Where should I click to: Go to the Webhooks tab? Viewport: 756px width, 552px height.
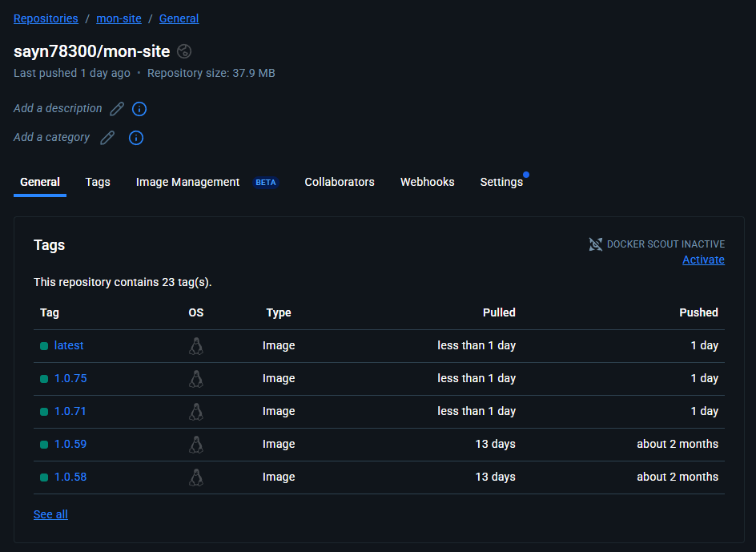click(427, 182)
